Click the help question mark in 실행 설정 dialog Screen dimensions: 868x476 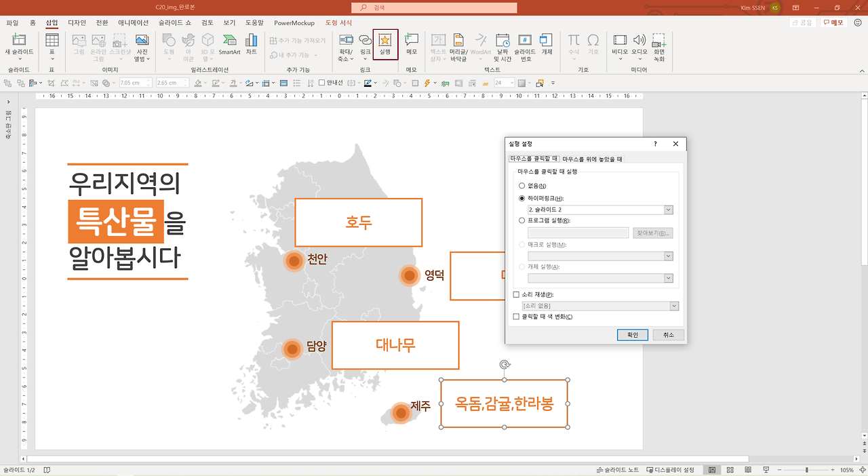pos(655,144)
